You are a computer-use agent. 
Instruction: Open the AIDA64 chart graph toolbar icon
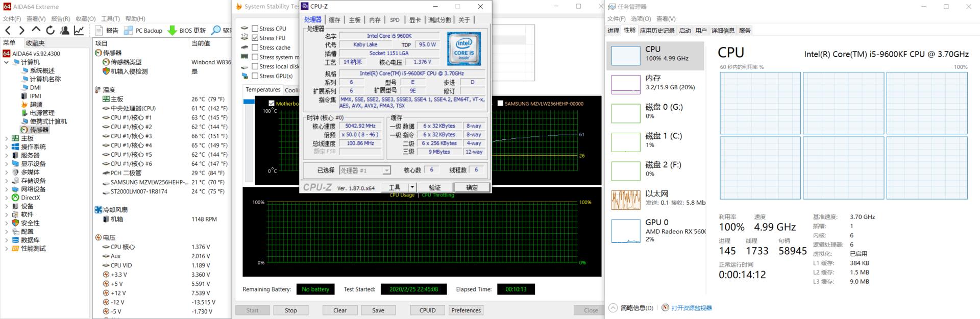79,31
